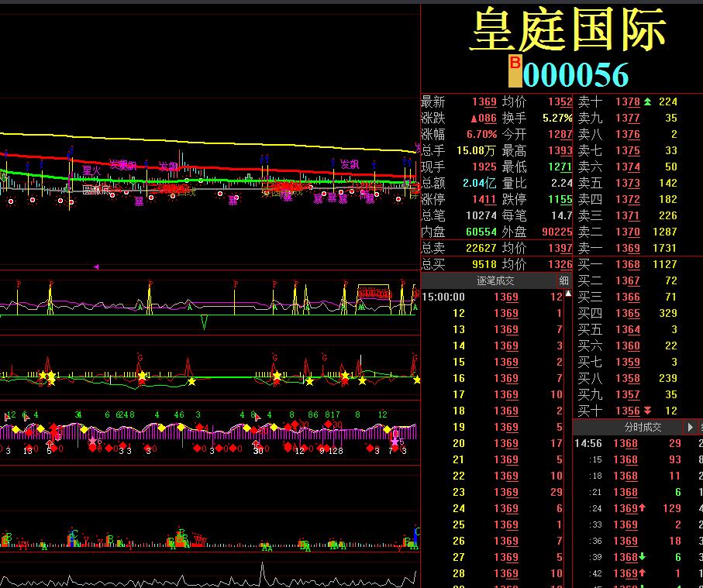Viewport: 703px width, 588px height.
Task: Click the 涨跌 value 086
Action: [484, 119]
